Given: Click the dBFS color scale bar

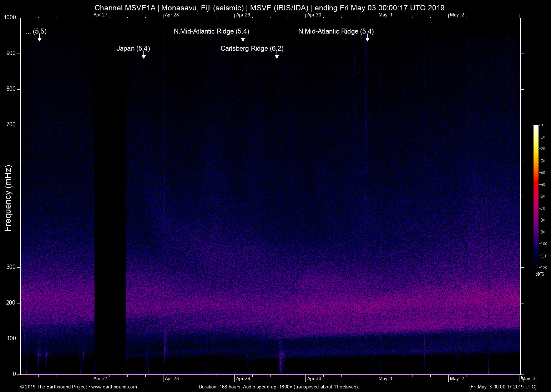Looking at the screenshot, I should (536, 196).
